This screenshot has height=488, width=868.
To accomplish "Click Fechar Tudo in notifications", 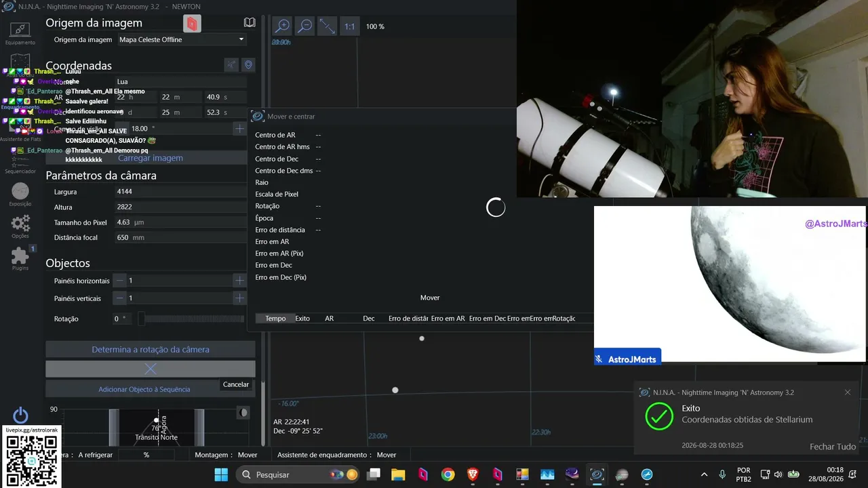I will (832, 447).
